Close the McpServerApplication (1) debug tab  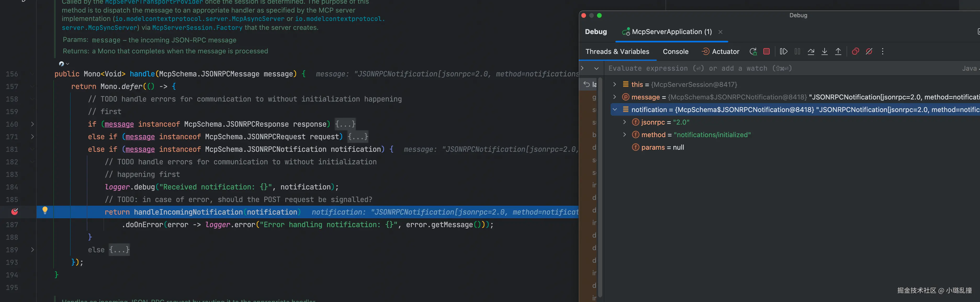(x=720, y=32)
